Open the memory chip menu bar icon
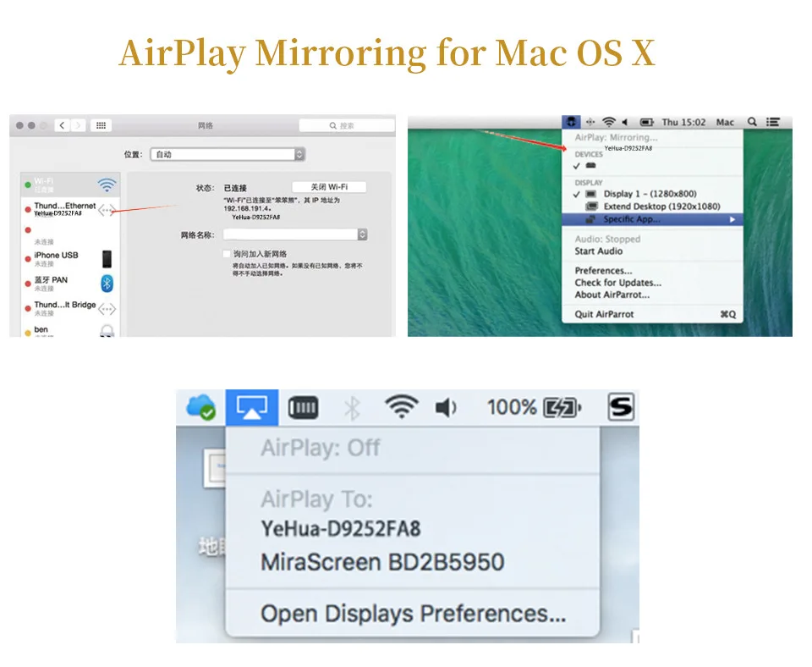Viewport: 812px width, 667px height. coord(303,407)
